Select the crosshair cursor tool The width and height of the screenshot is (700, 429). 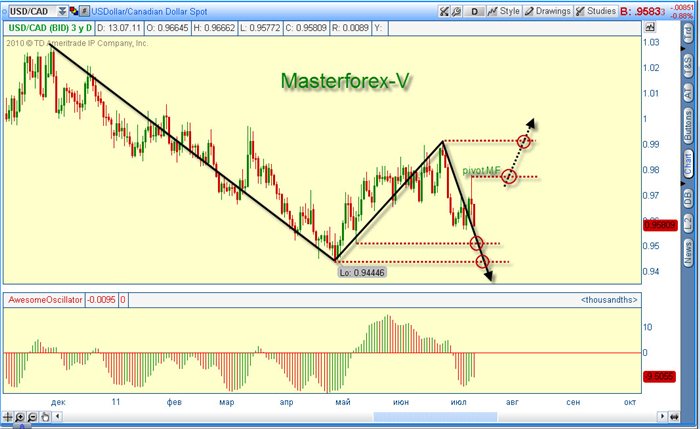pos(7,417)
